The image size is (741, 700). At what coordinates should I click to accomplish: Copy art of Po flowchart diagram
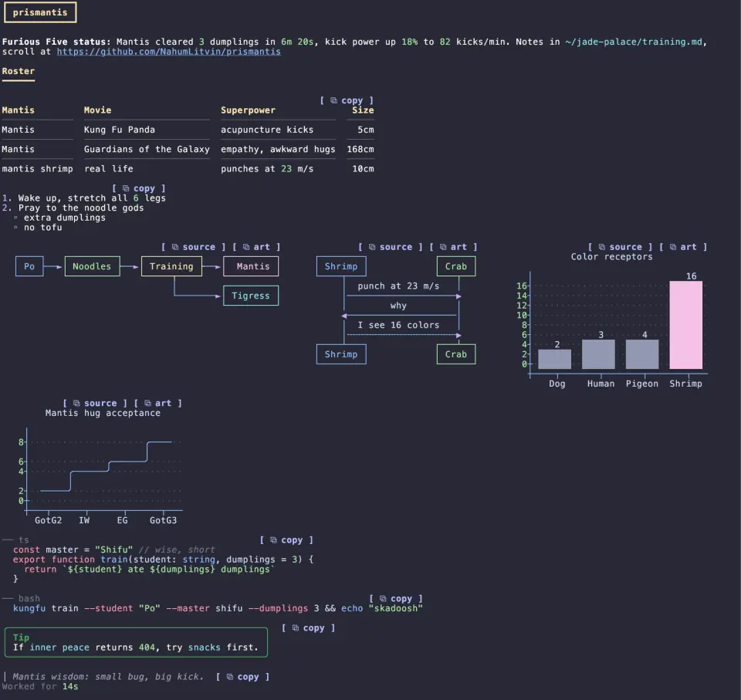(x=256, y=247)
